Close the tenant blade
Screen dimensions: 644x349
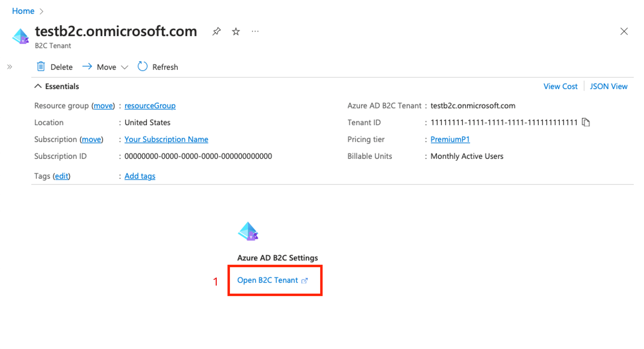(624, 31)
